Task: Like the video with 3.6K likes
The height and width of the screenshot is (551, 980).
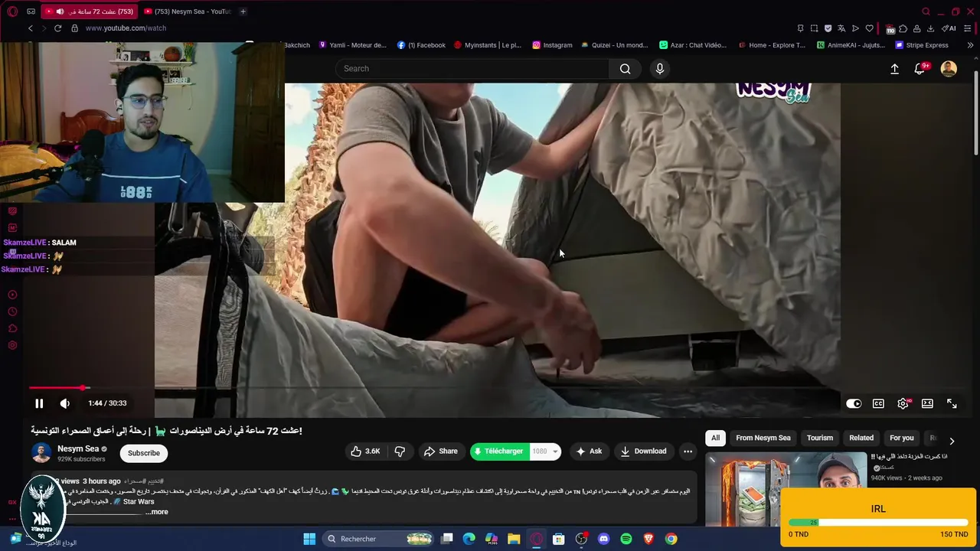Action: click(x=365, y=452)
